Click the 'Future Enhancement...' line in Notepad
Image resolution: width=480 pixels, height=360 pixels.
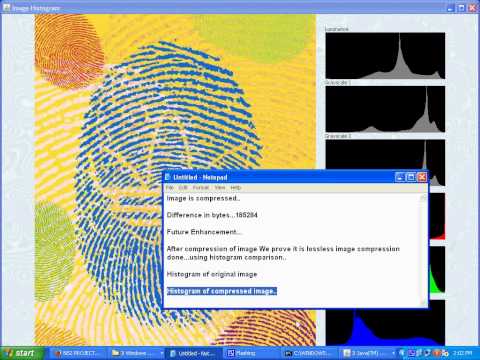point(204,232)
